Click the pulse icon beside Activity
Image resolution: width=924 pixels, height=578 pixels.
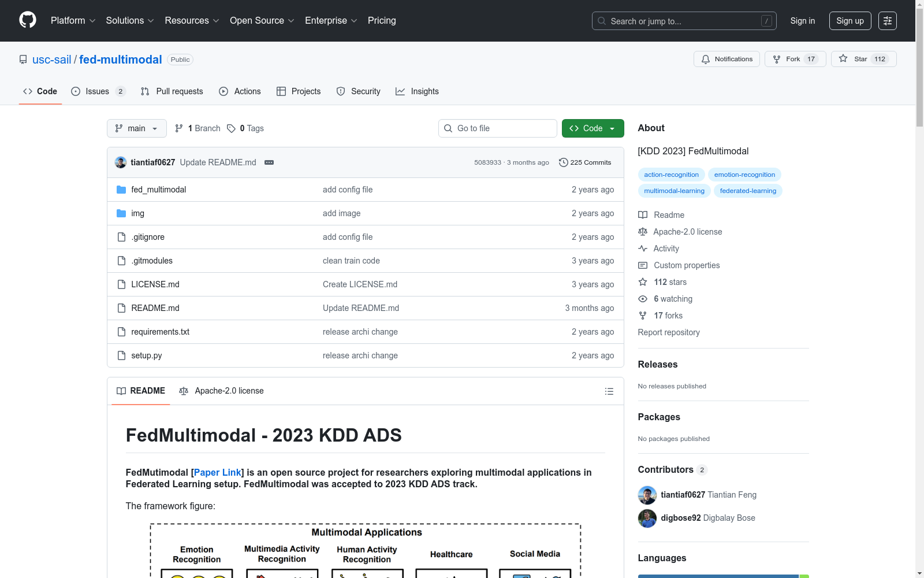click(x=643, y=249)
